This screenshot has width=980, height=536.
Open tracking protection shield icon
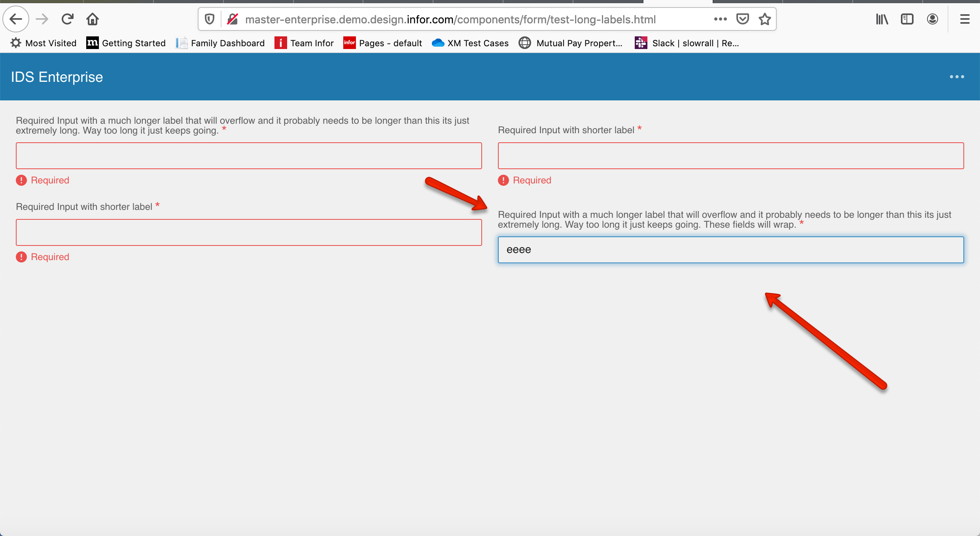(210, 19)
